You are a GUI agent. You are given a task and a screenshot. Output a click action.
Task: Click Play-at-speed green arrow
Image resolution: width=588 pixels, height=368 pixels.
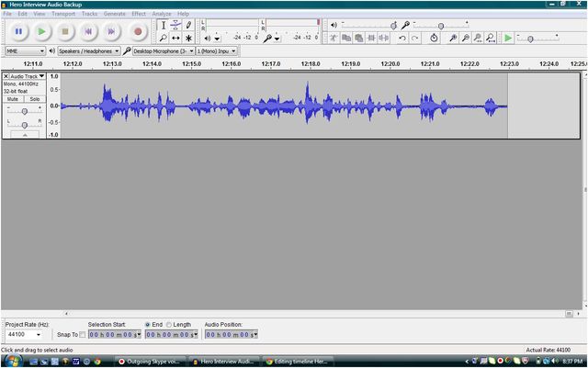[x=508, y=38]
